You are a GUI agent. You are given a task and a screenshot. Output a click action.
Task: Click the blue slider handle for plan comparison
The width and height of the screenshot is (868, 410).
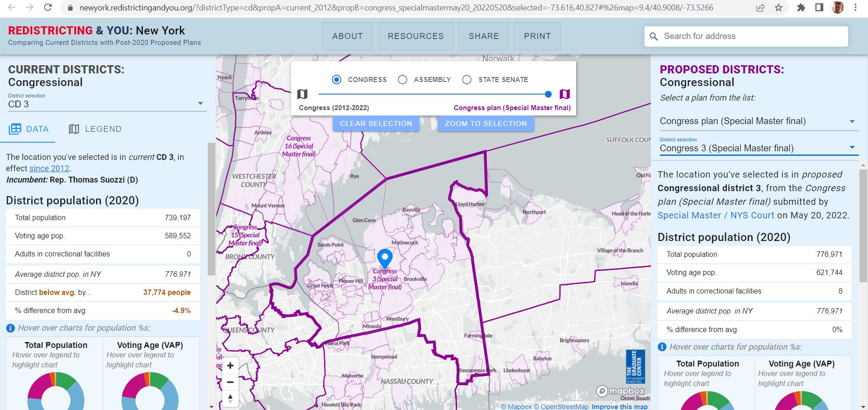point(548,94)
